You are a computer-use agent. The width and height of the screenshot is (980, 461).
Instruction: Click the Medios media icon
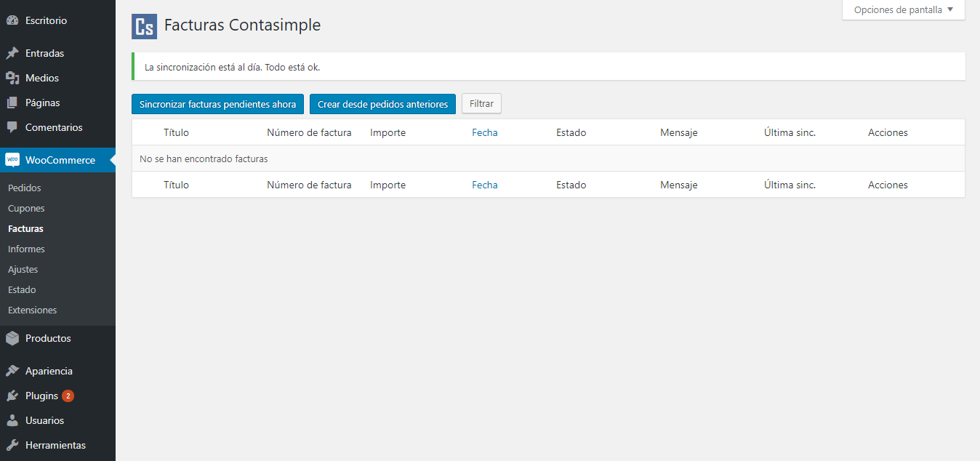pyautogui.click(x=12, y=79)
